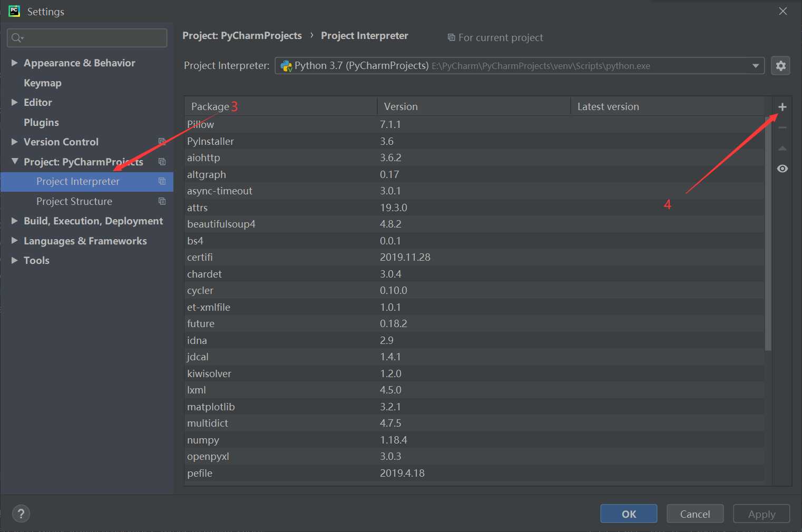This screenshot has height=532, width=802.
Task: Expand Build, Execution, Deployment section
Action: point(15,221)
